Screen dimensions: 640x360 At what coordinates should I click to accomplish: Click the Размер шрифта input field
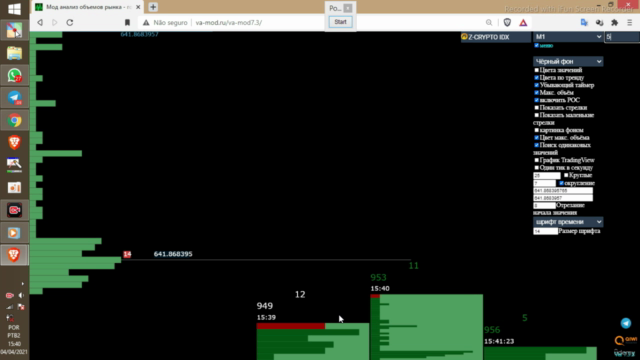click(545, 231)
